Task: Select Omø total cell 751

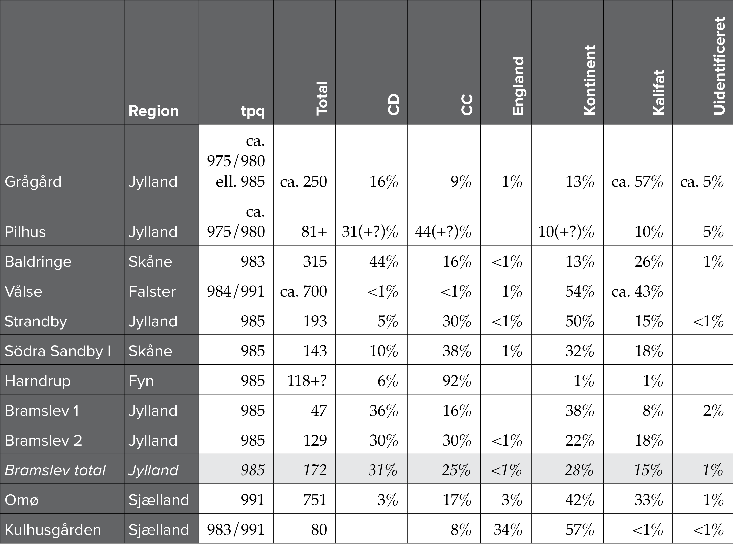Action: pos(315,500)
